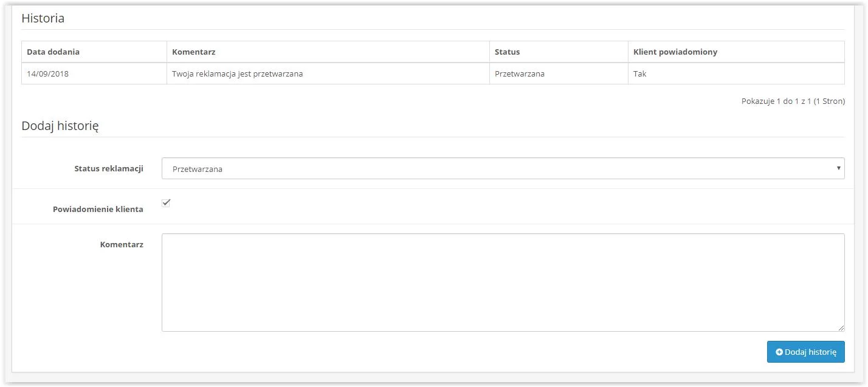868x387 pixels.
Task: Click the Status column header
Action: point(507,52)
